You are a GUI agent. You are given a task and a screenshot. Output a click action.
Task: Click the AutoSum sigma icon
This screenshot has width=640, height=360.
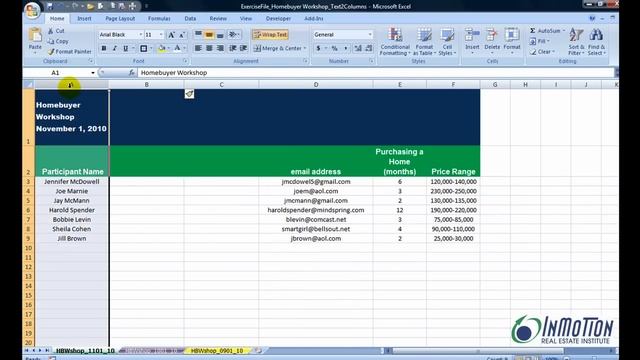[533, 31]
